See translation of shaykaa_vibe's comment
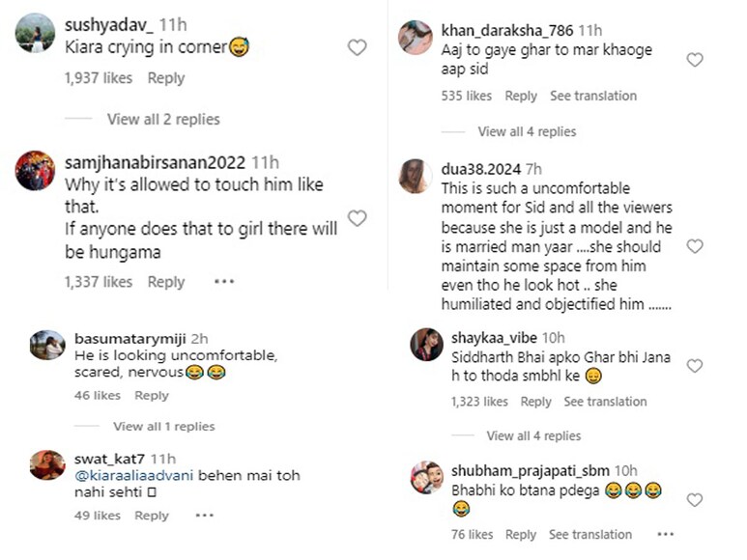The width and height of the screenshot is (747, 560). [607, 402]
